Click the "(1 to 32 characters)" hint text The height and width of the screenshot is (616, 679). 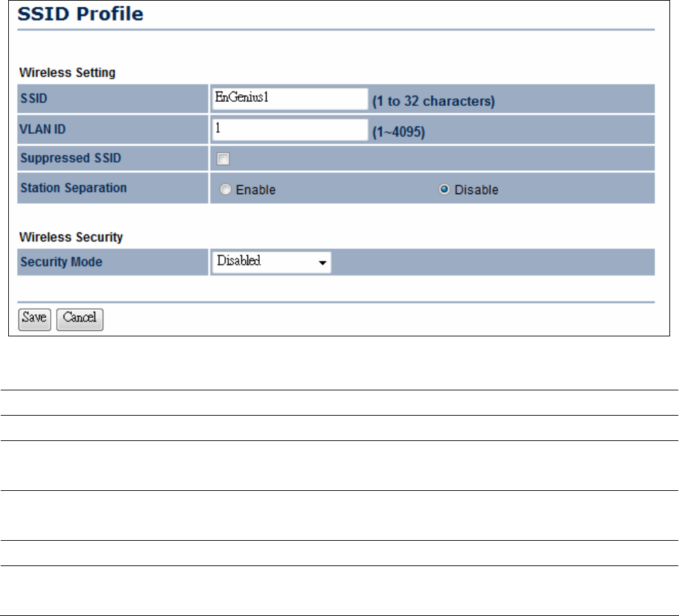[x=434, y=101]
